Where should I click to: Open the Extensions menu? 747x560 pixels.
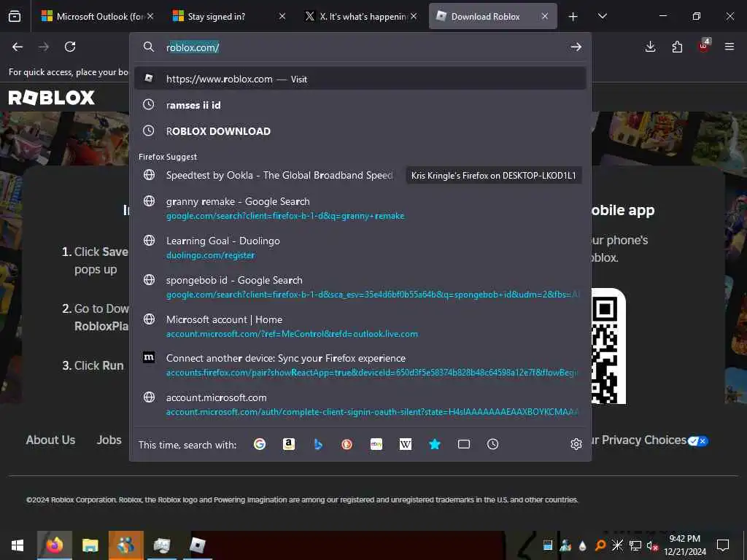pos(677,47)
